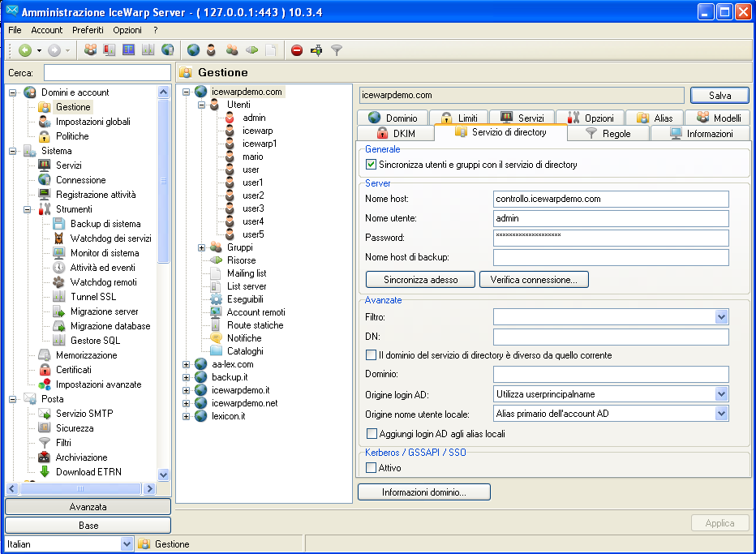This screenshot has height=554, width=756.
Task: Click the gear icon beside Eseguibili
Action: pos(216,299)
